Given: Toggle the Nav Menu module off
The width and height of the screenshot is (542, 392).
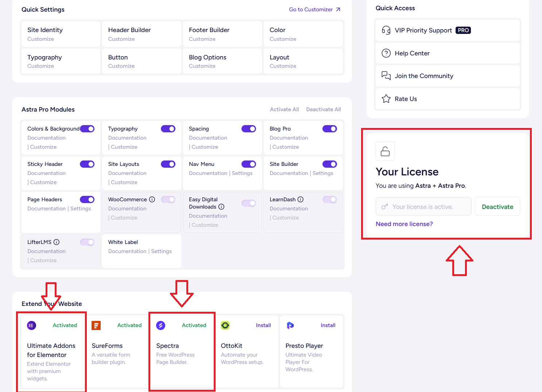Looking at the screenshot, I should (x=249, y=164).
